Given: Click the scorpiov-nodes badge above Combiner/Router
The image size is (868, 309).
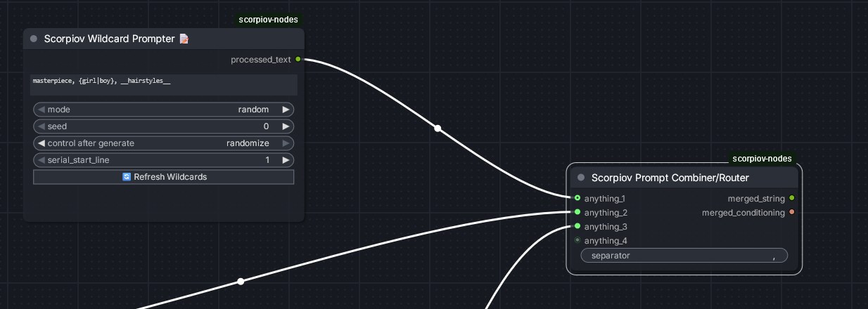Looking at the screenshot, I should 762,159.
